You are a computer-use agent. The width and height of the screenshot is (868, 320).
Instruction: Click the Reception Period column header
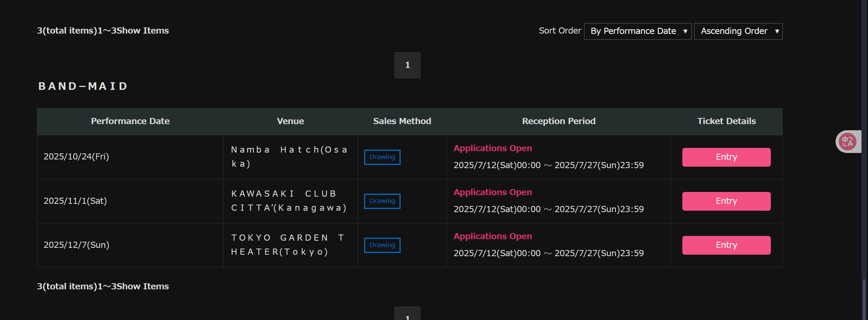pyautogui.click(x=558, y=122)
